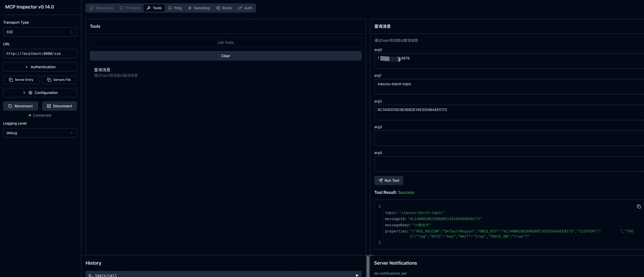Select the 查询消息 tool in list
Screen dimensions: 644x277
226,72
